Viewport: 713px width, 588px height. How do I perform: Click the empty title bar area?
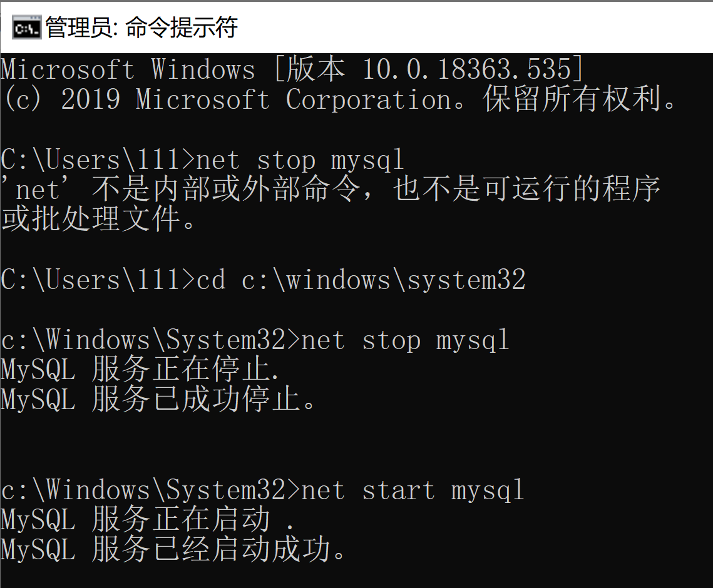[476, 28]
